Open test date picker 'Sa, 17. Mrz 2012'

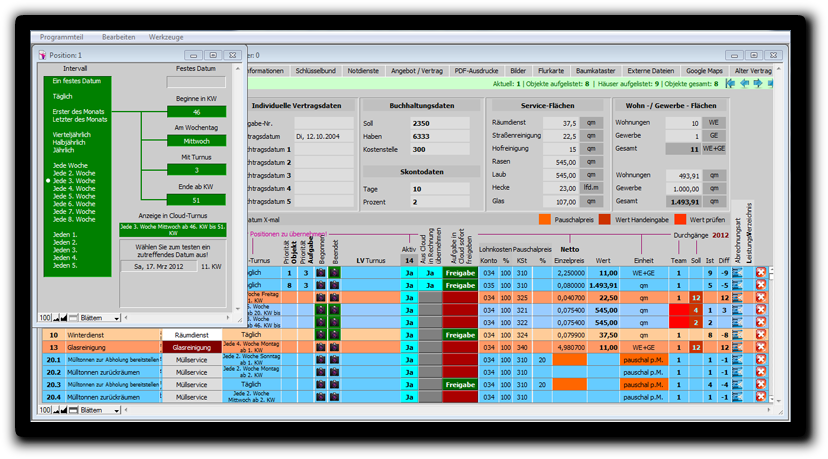tap(158, 266)
